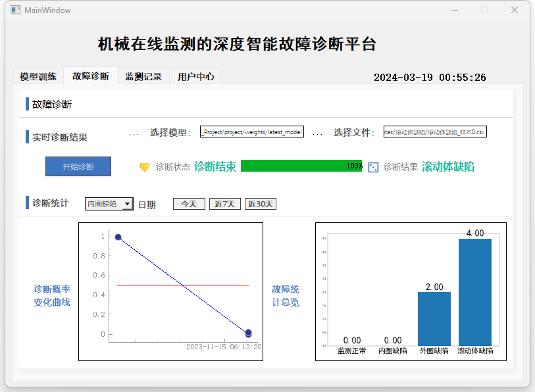535x392 pixels.
Task: Show the 近7天 statistics
Action: point(225,204)
